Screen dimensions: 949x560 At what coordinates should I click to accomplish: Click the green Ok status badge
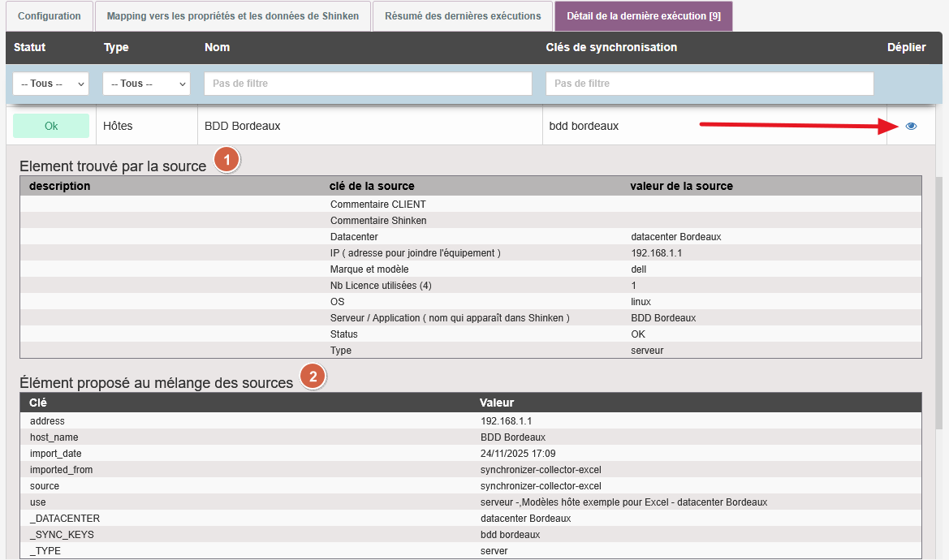(x=51, y=126)
